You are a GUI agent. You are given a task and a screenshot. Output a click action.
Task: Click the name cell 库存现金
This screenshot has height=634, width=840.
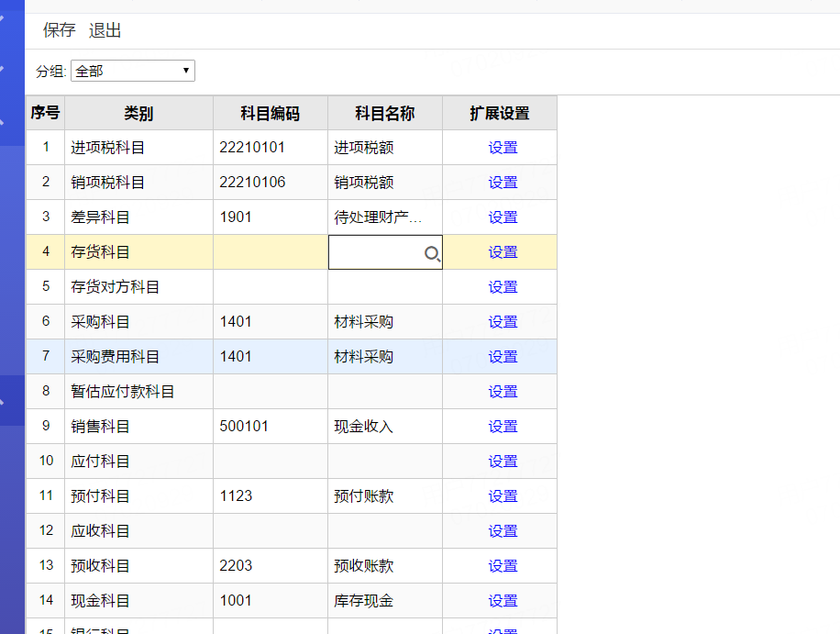point(385,600)
